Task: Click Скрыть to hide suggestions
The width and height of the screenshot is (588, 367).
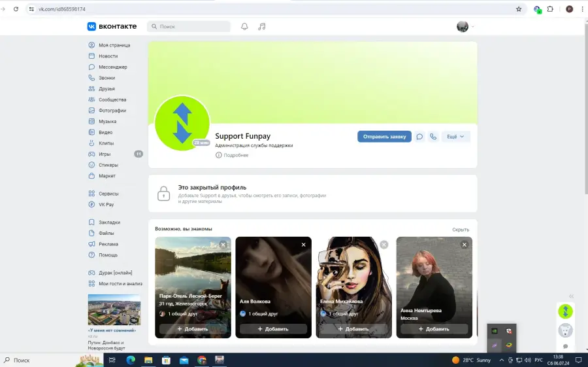Action: pyautogui.click(x=461, y=230)
